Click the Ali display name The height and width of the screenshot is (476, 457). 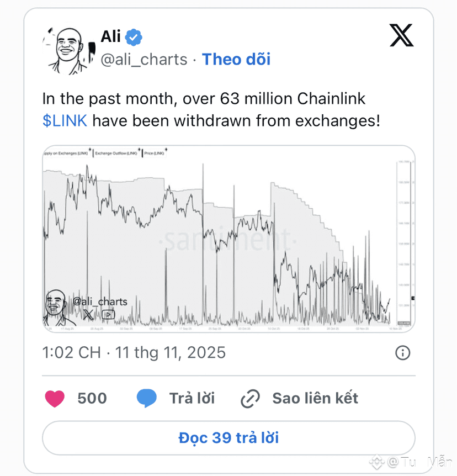click(x=110, y=36)
